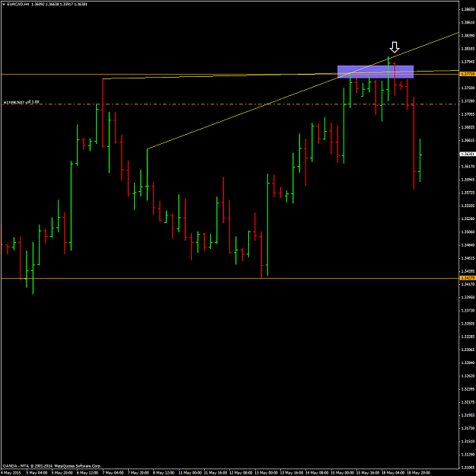Click the 1.33950 price scale label

tap(468, 297)
